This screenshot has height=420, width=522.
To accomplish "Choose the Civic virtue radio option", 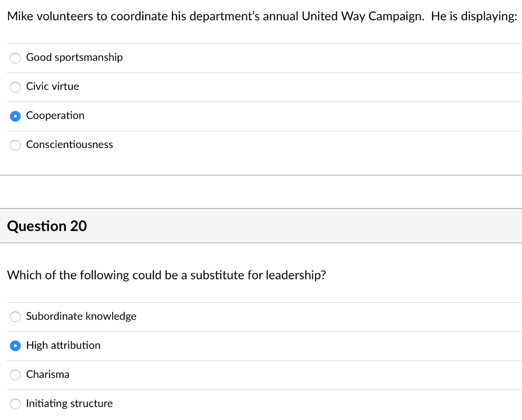I will 15,87.
